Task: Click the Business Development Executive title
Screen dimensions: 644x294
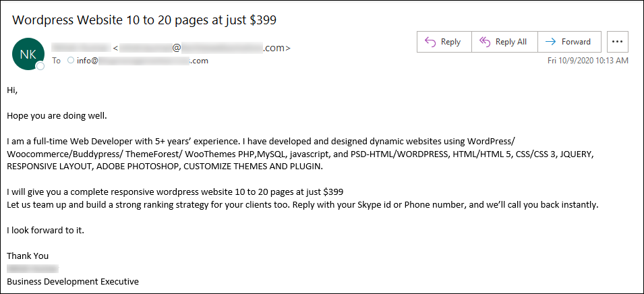Action: [73, 281]
